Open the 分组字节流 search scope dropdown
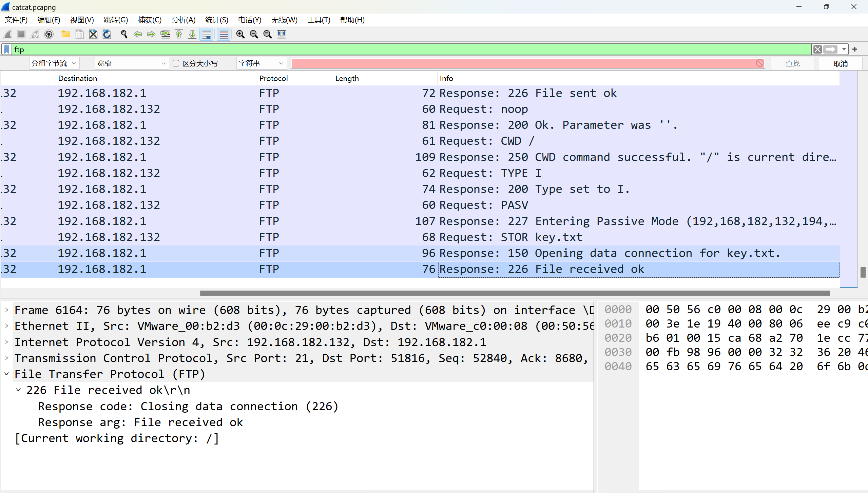The image size is (868, 493). pyautogui.click(x=54, y=63)
